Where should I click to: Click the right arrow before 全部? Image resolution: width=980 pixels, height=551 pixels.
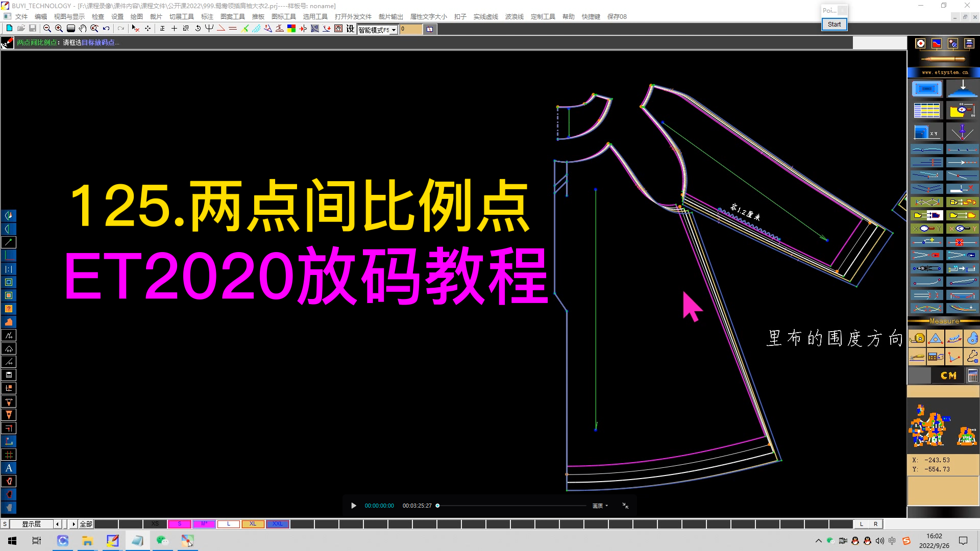[73, 524]
